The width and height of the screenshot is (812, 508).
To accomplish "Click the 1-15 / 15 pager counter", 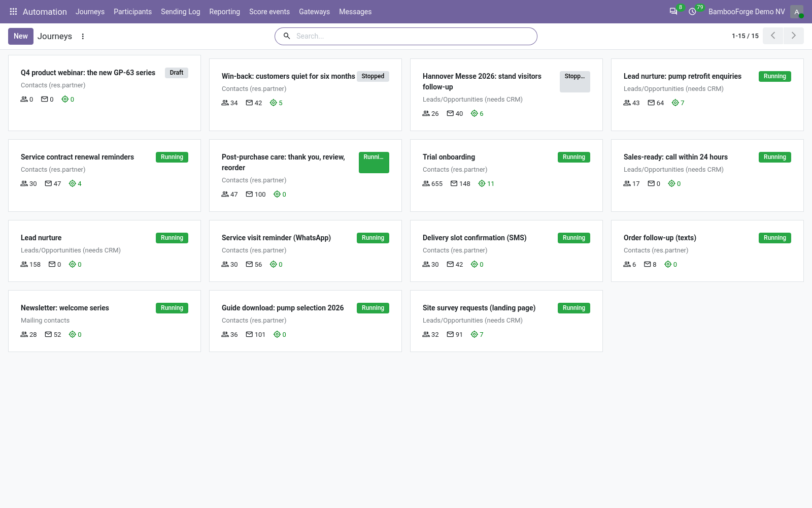I will (745, 36).
